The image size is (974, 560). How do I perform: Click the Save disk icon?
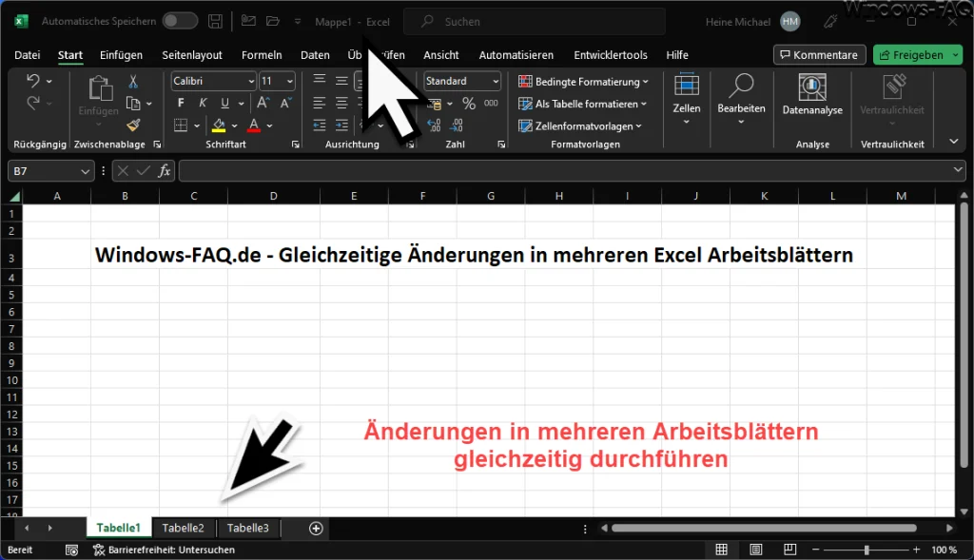point(216,21)
